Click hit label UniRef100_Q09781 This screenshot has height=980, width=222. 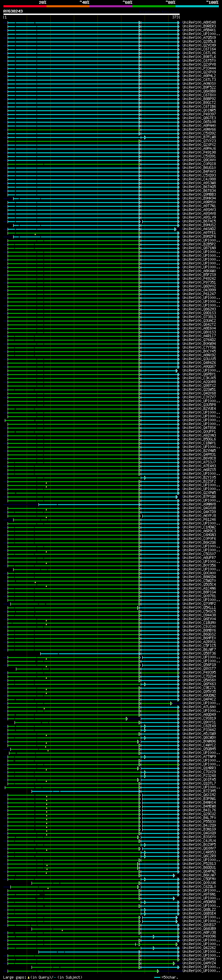coord(199,596)
